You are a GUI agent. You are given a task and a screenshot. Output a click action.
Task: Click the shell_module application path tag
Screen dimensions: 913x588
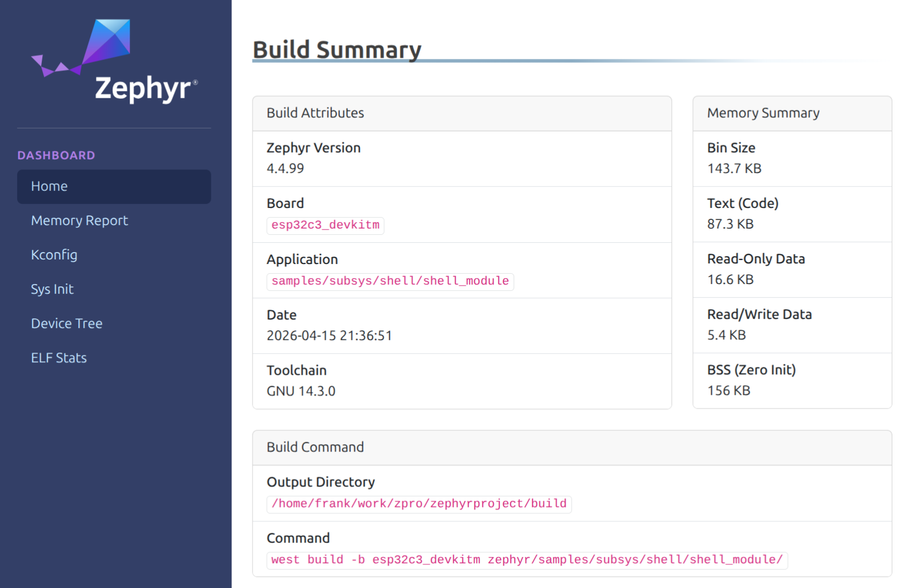pos(390,281)
